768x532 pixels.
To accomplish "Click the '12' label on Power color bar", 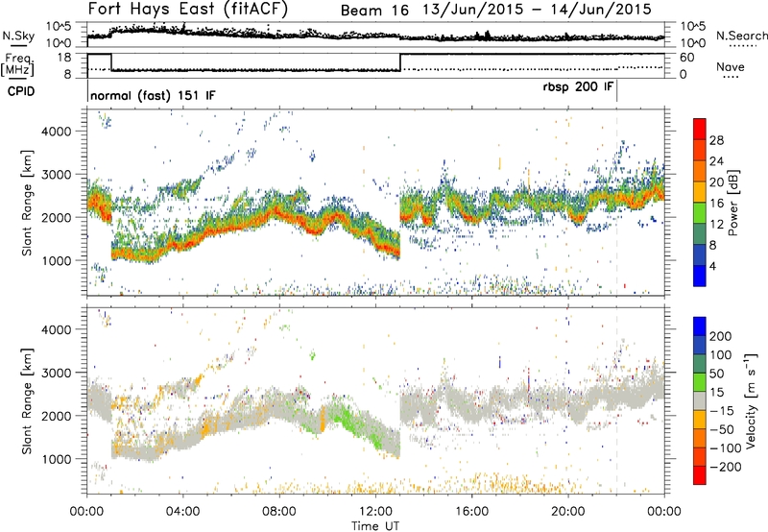I will [716, 225].
